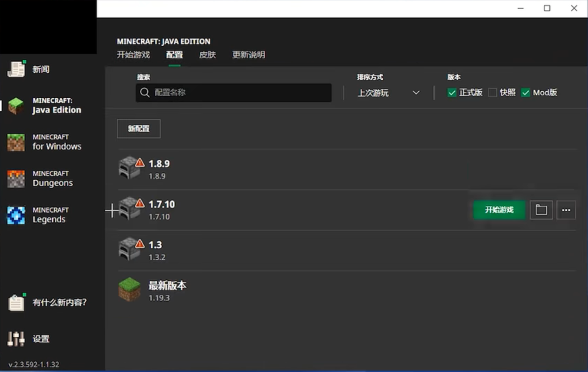Image resolution: width=588 pixels, height=372 pixels.
Task: Open Minecraft Dungeons sidebar icon
Action: [x=16, y=179]
